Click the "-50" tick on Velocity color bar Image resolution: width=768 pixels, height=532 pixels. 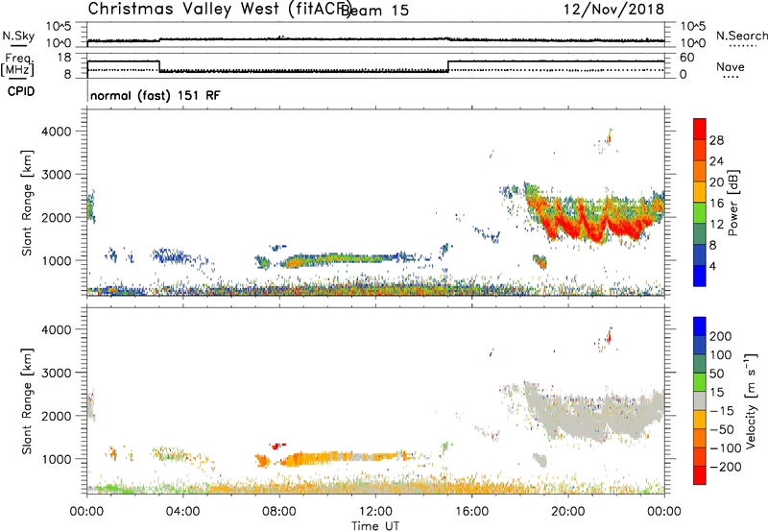(x=722, y=429)
